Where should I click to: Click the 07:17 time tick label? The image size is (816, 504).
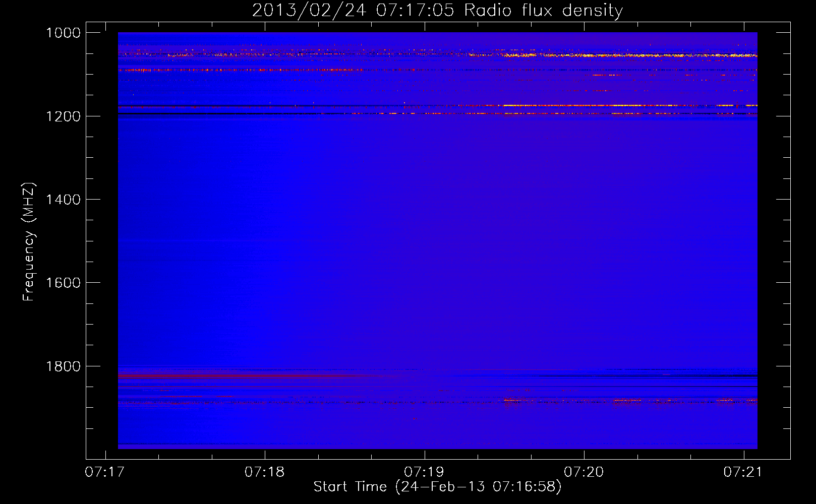(x=105, y=472)
